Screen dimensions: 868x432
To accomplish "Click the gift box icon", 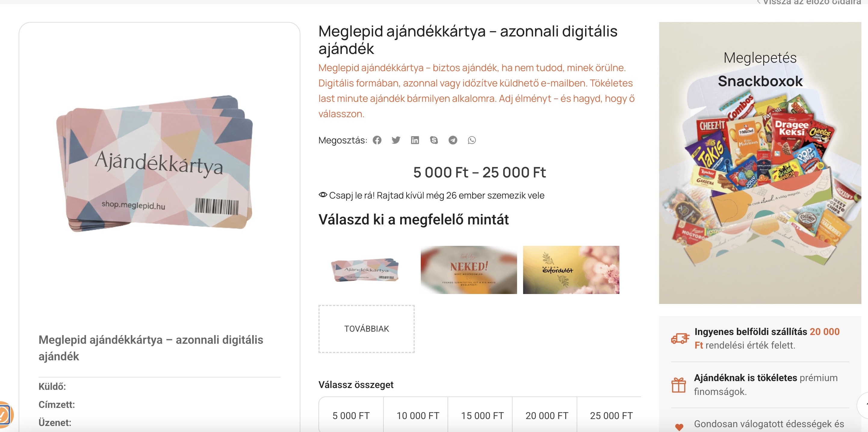I will (679, 385).
